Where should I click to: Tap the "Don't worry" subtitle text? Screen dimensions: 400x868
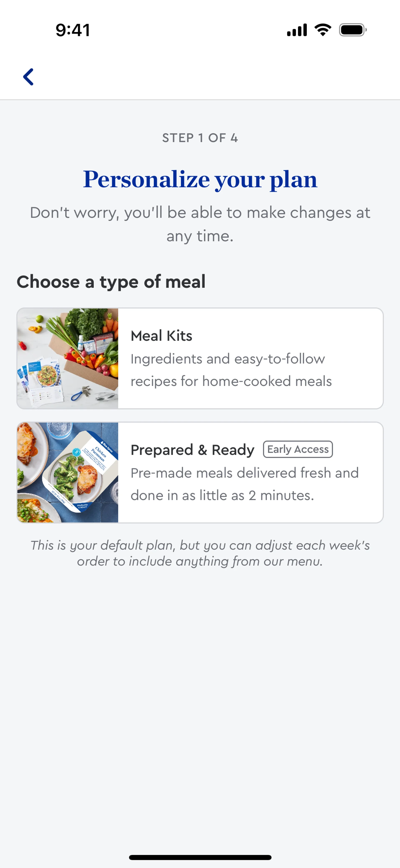(x=200, y=224)
